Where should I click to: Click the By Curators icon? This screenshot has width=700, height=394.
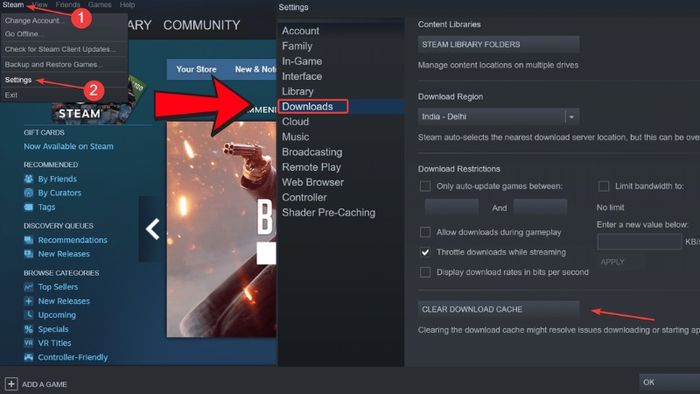coord(29,193)
